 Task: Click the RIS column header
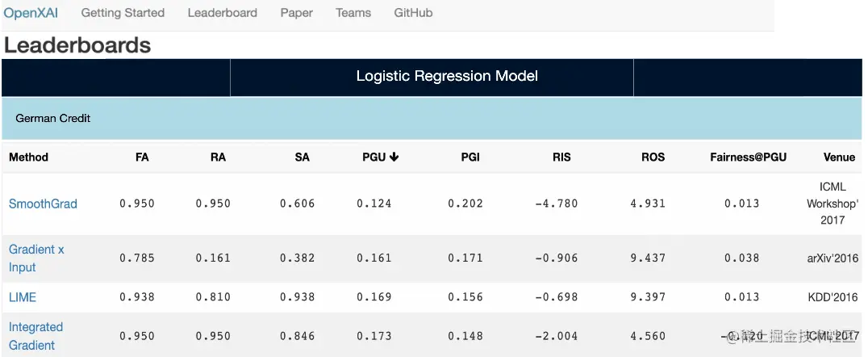coord(561,157)
